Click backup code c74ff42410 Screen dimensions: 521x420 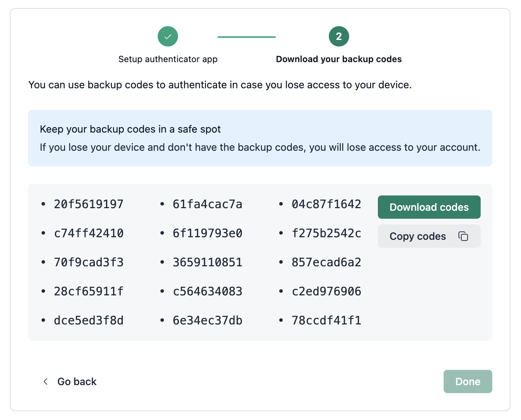(x=89, y=233)
